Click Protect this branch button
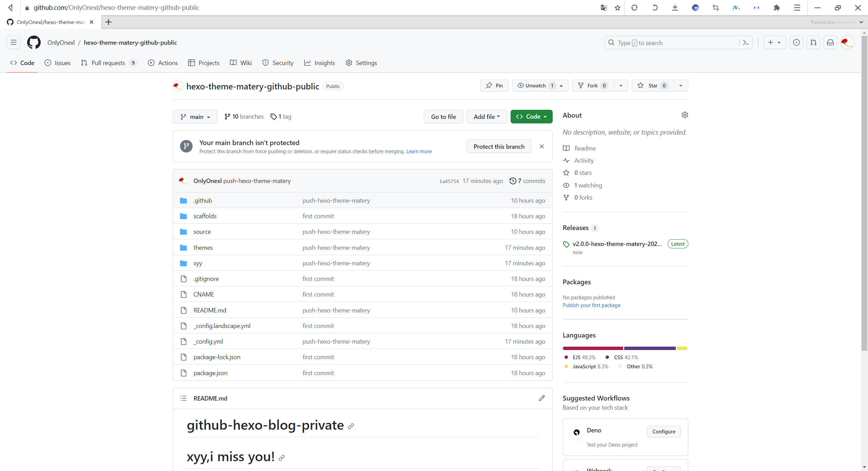 [x=498, y=146]
